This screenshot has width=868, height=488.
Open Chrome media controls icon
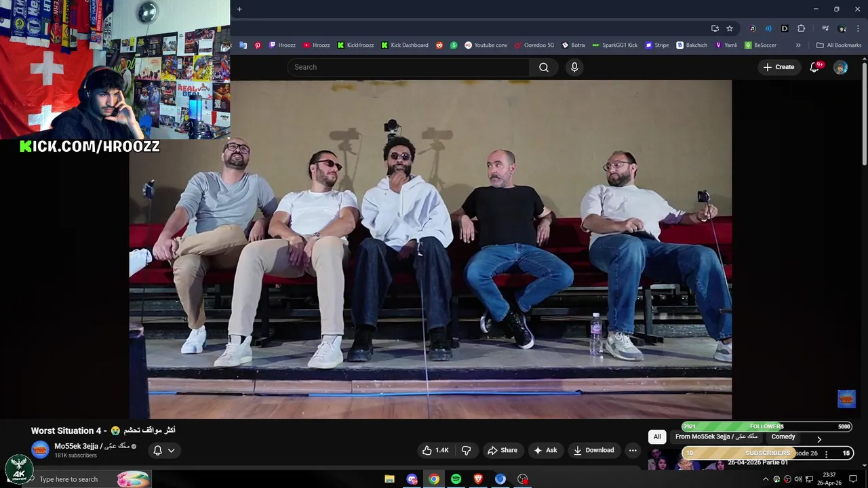[x=825, y=28]
